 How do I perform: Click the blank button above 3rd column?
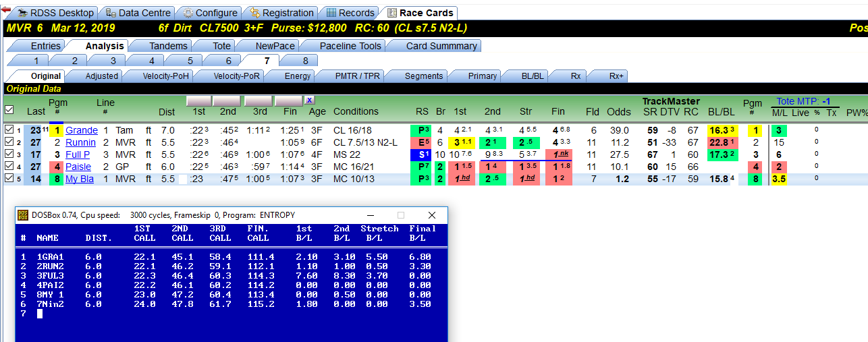tap(260, 101)
